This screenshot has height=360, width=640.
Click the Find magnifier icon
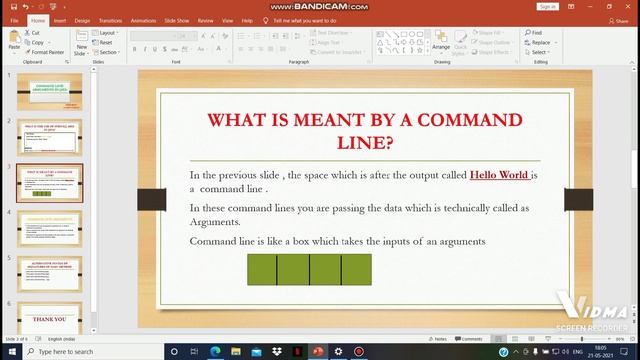pos(528,32)
